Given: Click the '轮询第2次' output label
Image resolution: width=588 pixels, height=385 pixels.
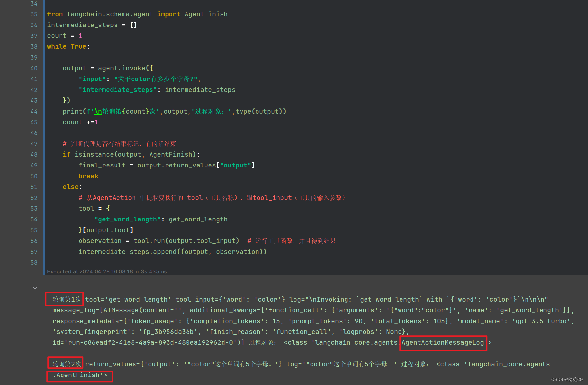Looking at the screenshot, I should point(67,364).
